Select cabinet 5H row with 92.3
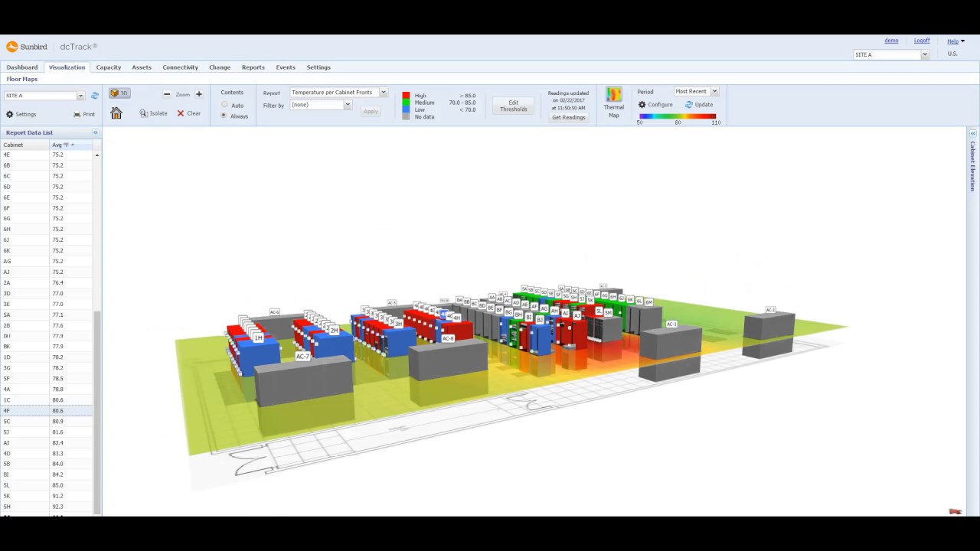The height and width of the screenshot is (551, 980). coord(46,507)
